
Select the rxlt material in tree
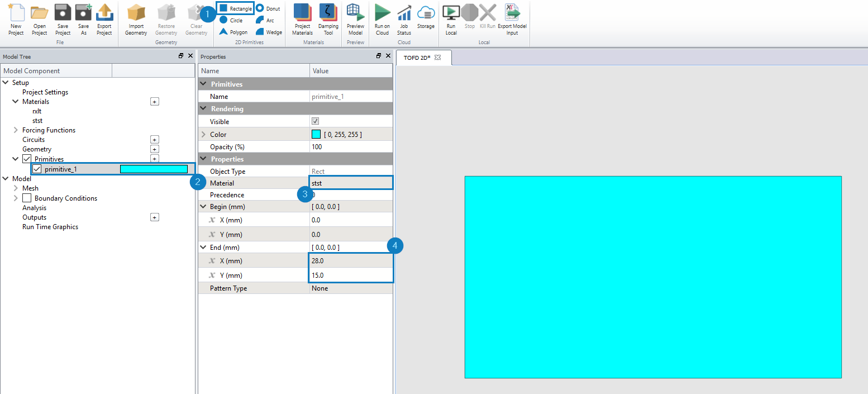(37, 111)
